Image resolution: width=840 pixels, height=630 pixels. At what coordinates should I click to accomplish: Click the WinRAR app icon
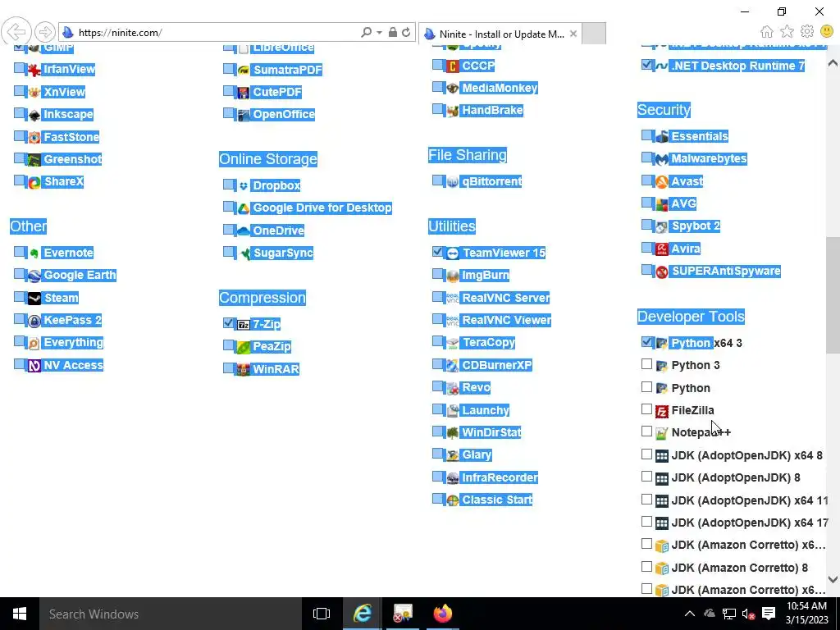click(243, 370)
